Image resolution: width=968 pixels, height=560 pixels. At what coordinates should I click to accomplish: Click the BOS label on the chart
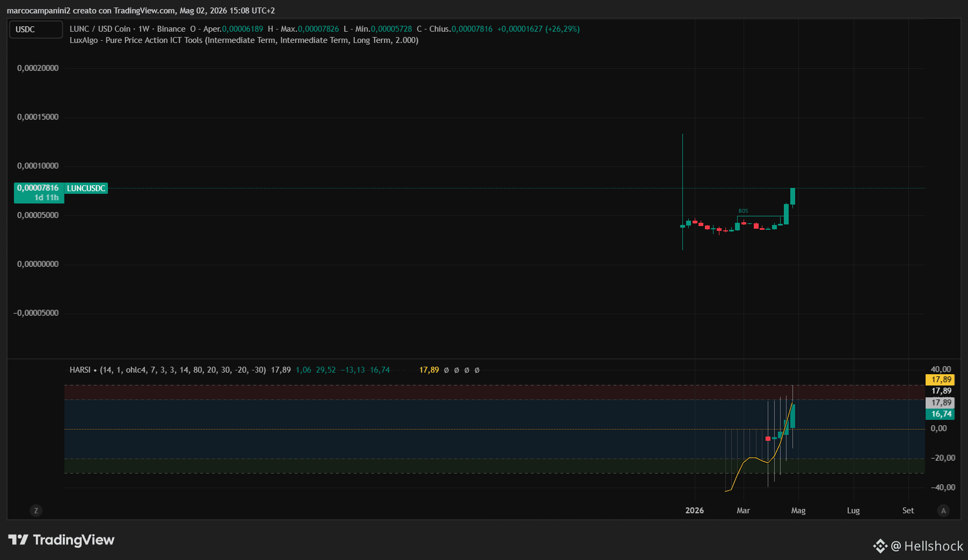tap(743, 211)
